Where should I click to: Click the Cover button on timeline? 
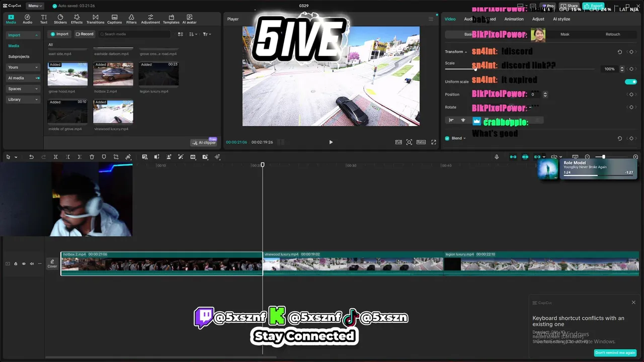click(x=52, y=263)
